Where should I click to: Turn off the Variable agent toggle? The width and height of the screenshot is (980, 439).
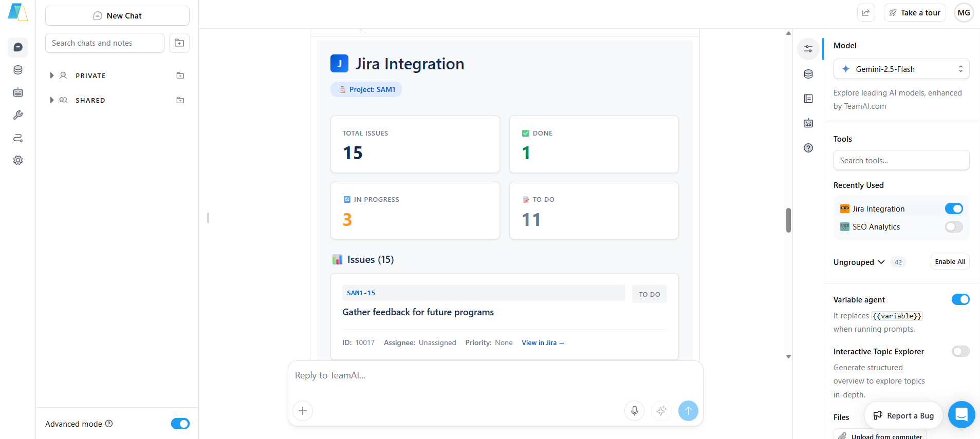960,299
